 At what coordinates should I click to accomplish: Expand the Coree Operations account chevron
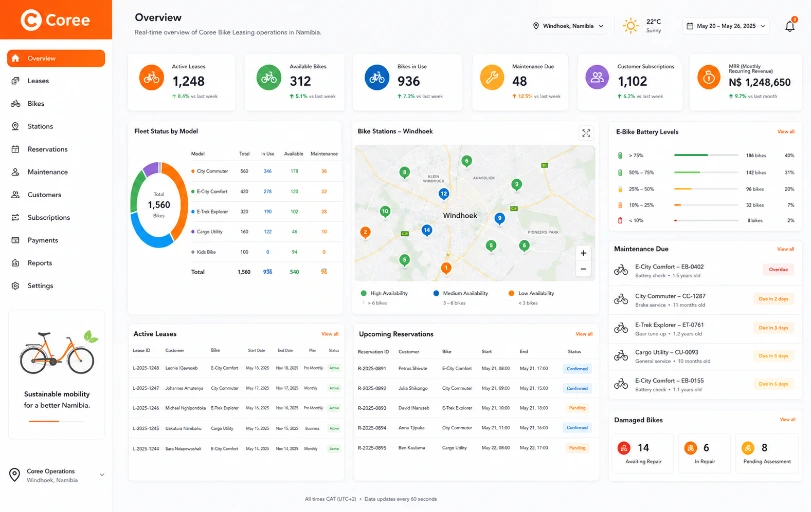tap(102, 475)
